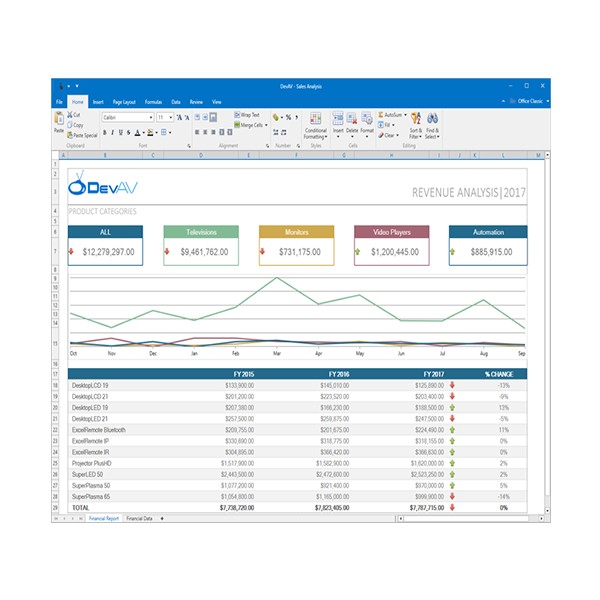Decrease font size with smaller A icon

187,118
